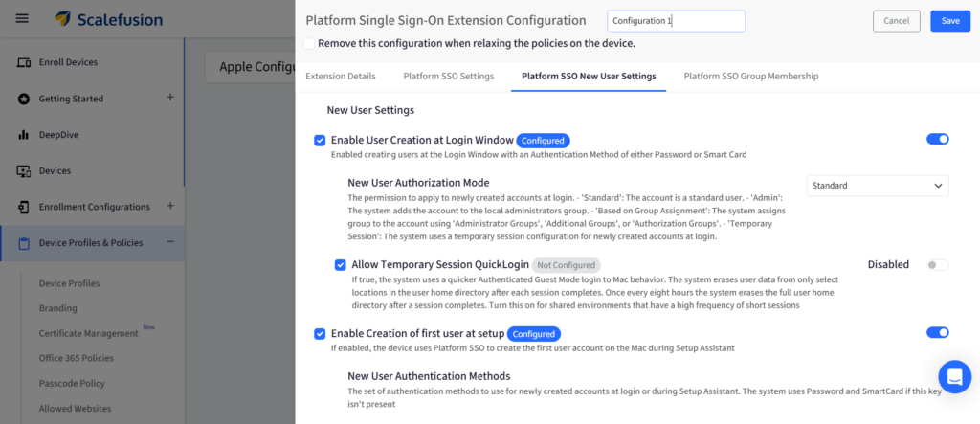Open the hamburger menu icon
This screenshot has height=424, width=980.
(x=23, y=19)
